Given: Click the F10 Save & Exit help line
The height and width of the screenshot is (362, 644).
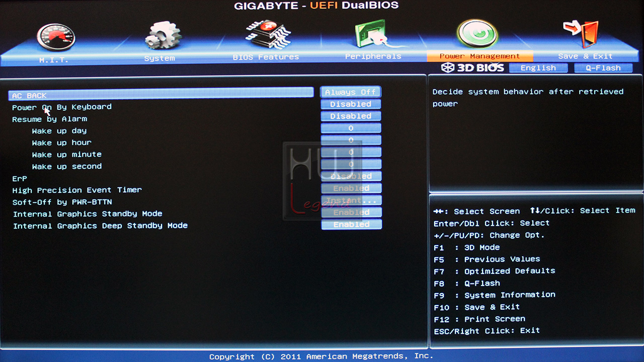Looking at the screenshot, I should [x=476, y=307].
